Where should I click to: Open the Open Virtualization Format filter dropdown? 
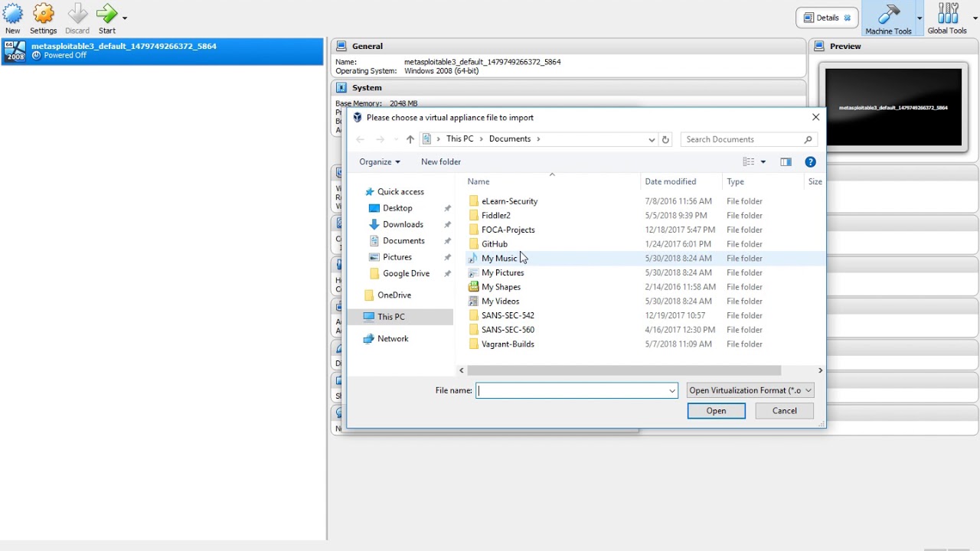[750, 390]
